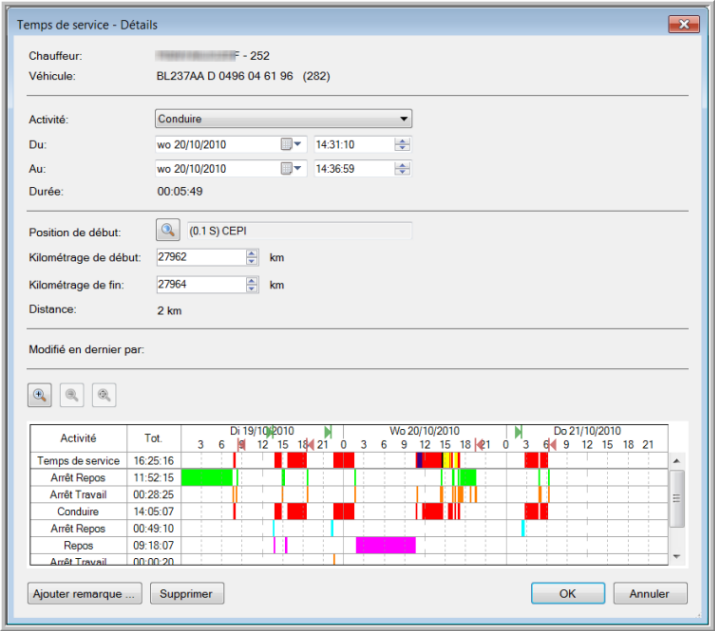Click the rightmost zoom magnifier above the chart
This screenshot has height=631, width=715.
pyautogui.click(x=104, y=395)
